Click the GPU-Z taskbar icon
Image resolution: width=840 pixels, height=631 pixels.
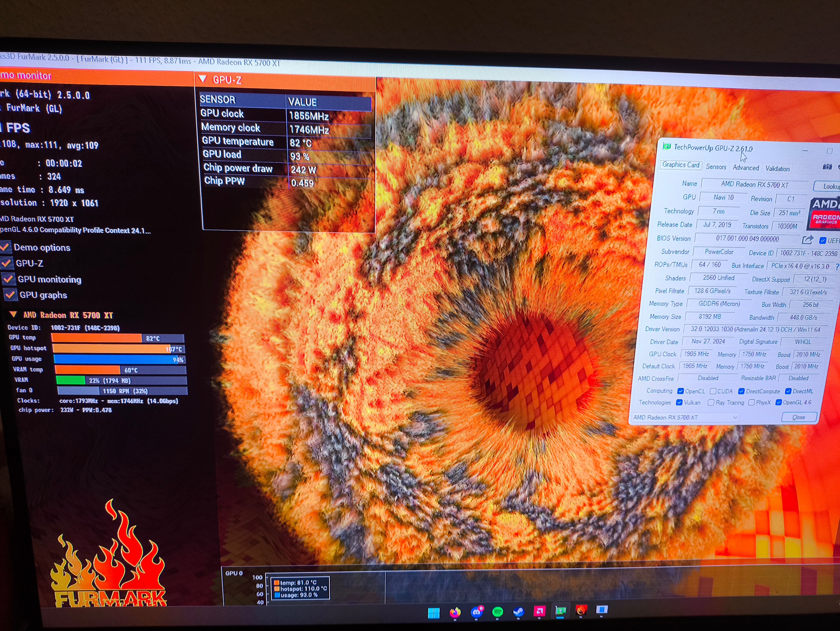pyautogui.click(x=560, y=610)
